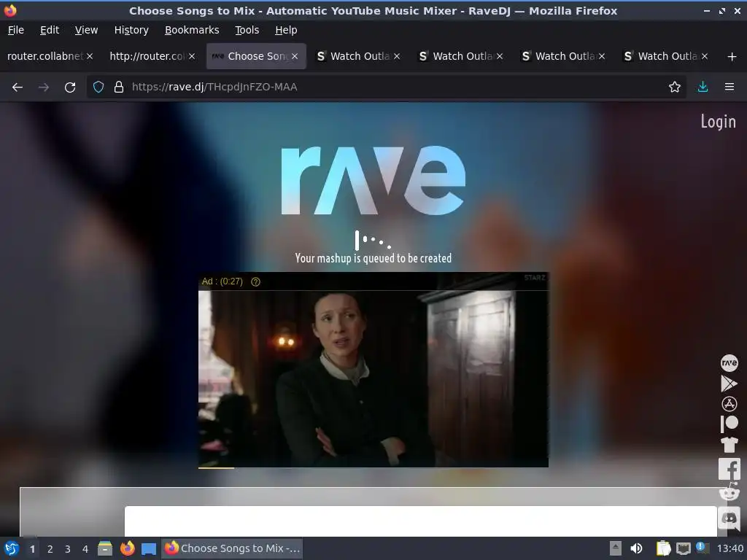Click the Choose Songs to Mix taskbar window
The height and width of the screenshot is (560, 747).
click(x=233, y=548)
